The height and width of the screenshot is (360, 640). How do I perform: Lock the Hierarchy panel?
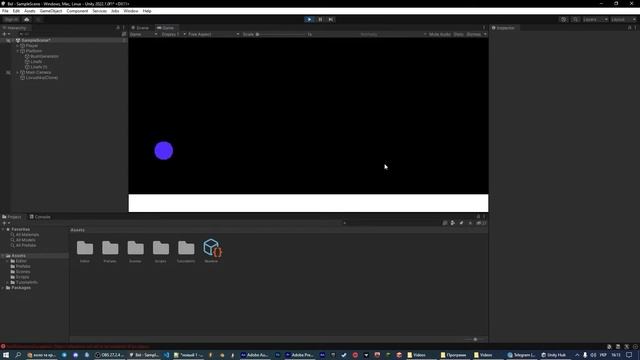[118, 28]
